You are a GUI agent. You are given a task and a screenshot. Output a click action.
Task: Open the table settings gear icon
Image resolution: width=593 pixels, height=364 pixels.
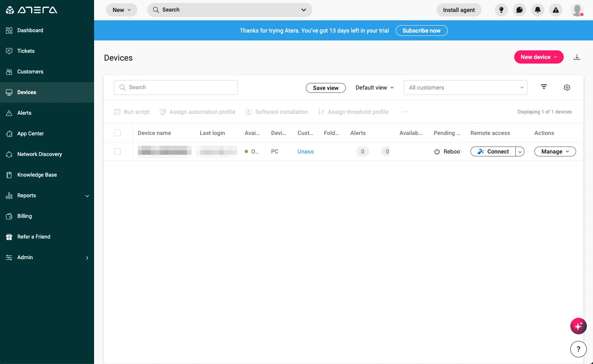coord(567,87)
